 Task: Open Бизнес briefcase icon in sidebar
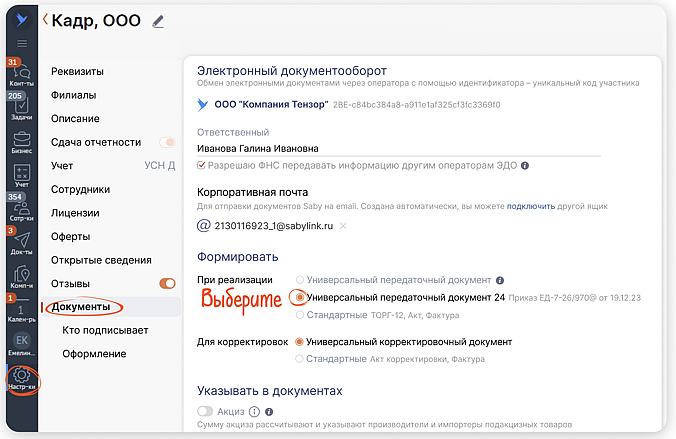(x=21, y=140)
